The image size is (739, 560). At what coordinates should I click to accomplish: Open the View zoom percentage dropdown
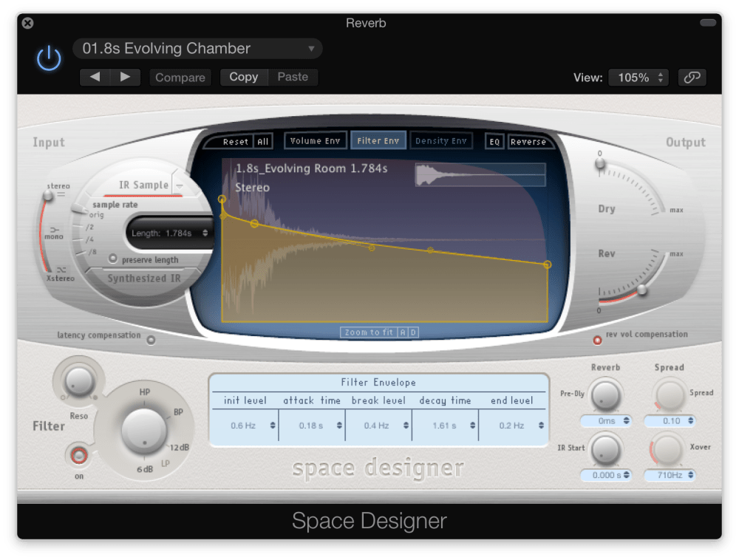point(638,77)
